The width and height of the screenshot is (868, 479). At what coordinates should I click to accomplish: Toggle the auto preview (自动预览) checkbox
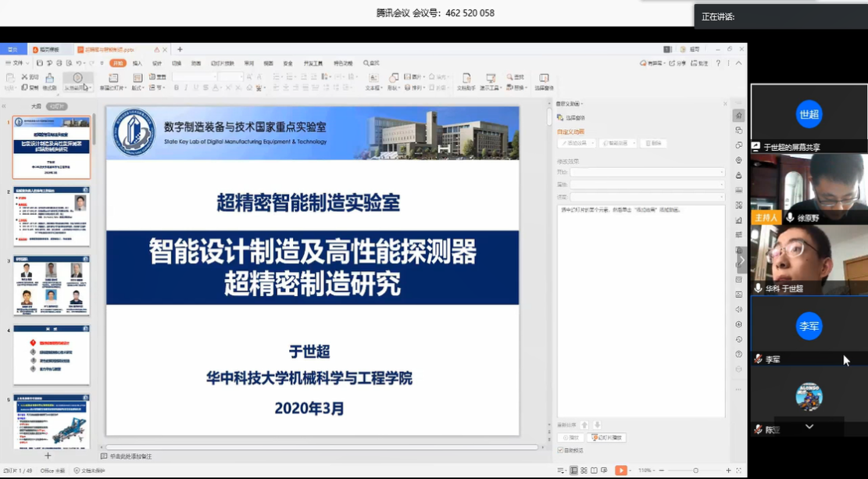[560, 450]
